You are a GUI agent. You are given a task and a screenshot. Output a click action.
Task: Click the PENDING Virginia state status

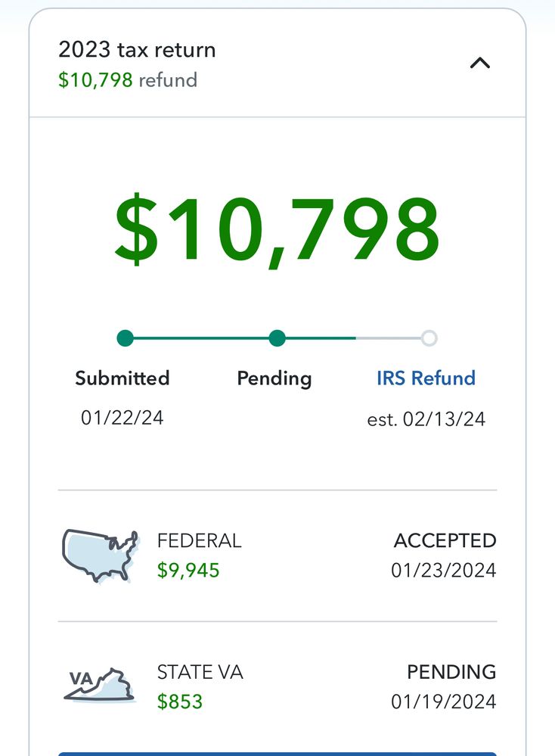pyautogui.click(x=451, y=672)
